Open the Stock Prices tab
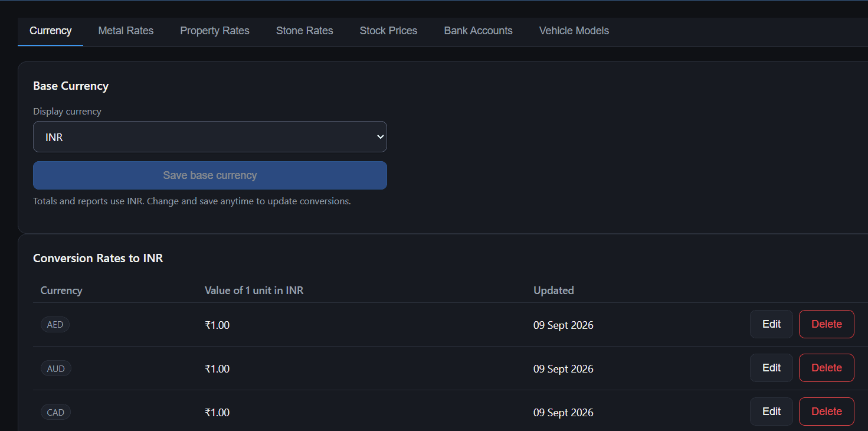The image size is (868, 431). (388, 31)
